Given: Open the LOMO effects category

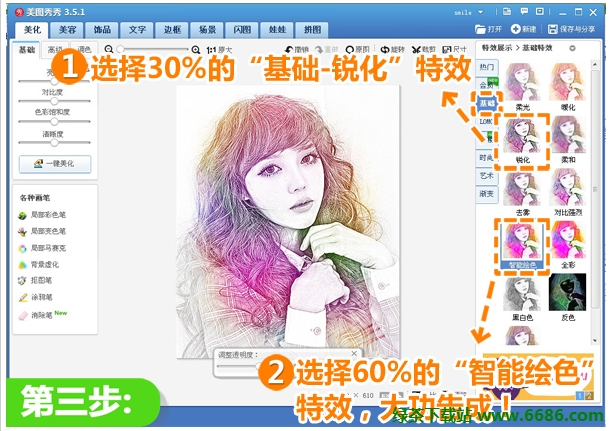Looking at the screenshot, I should click(x=486, y=121).
